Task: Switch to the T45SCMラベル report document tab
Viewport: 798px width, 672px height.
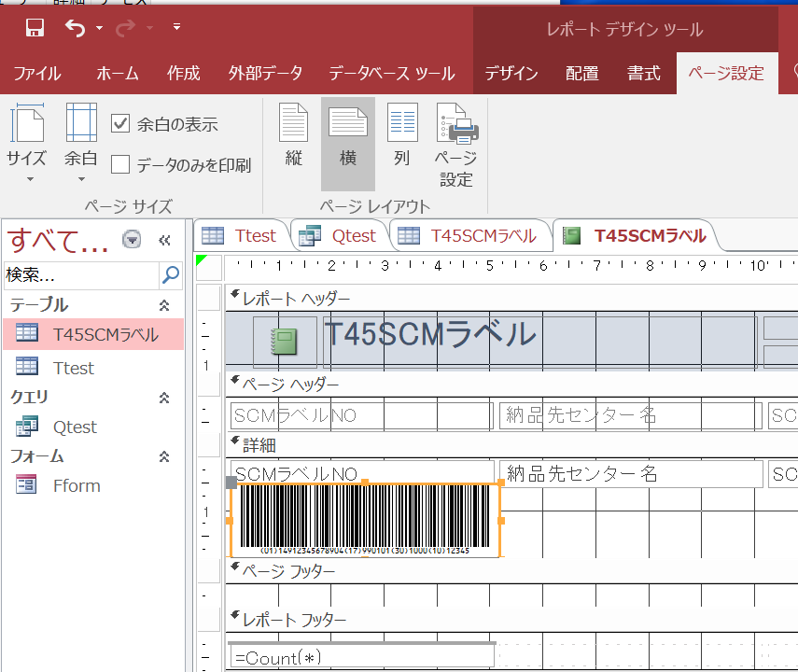Action: click(x=636, y=236)
